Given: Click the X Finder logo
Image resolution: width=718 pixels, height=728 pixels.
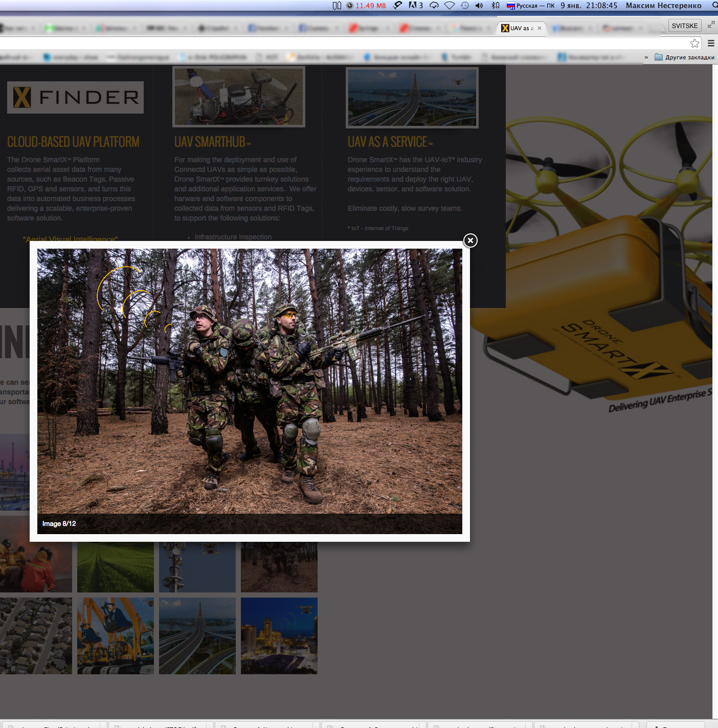Looking at the screenshot, I should click(x=75, y=97).
